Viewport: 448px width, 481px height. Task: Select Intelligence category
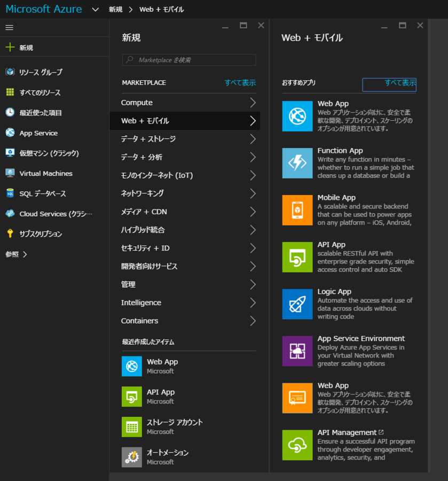[185, 302]
